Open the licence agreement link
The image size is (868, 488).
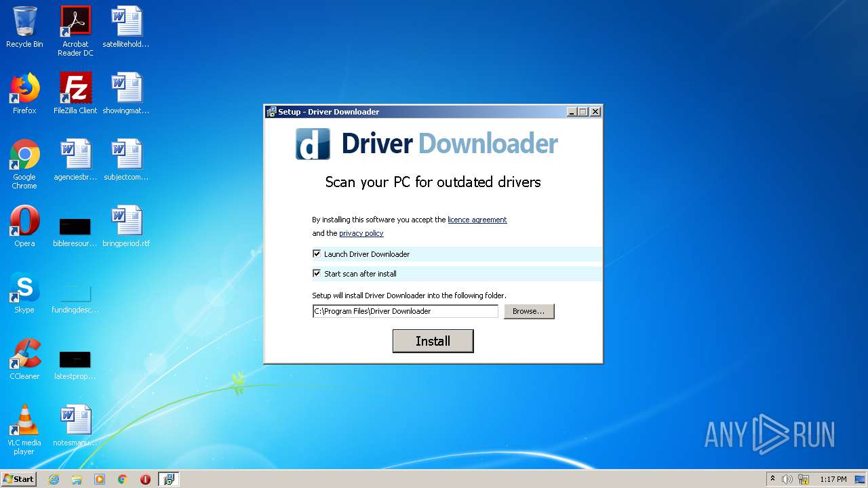pos(477,220)
